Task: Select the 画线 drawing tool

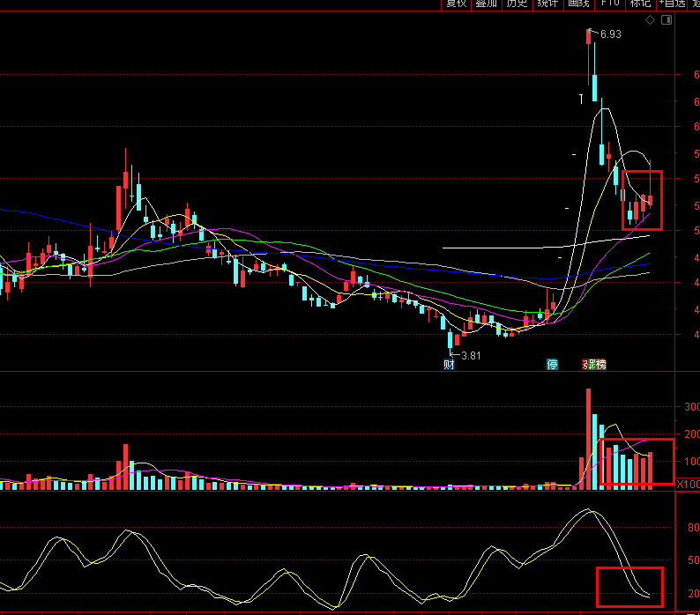Action: point(578,4)
